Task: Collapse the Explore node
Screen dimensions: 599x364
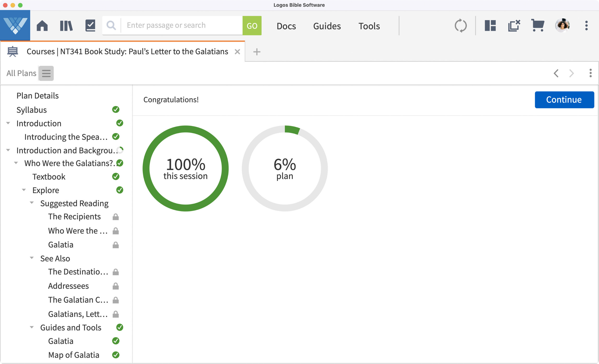Action: 24,190
